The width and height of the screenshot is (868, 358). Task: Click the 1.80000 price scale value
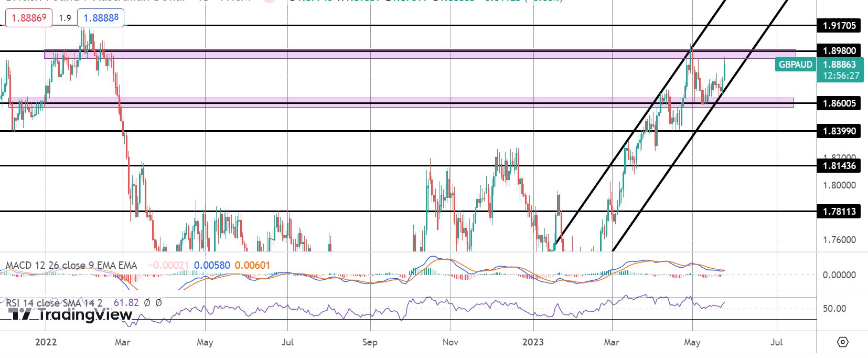[839, 185]
